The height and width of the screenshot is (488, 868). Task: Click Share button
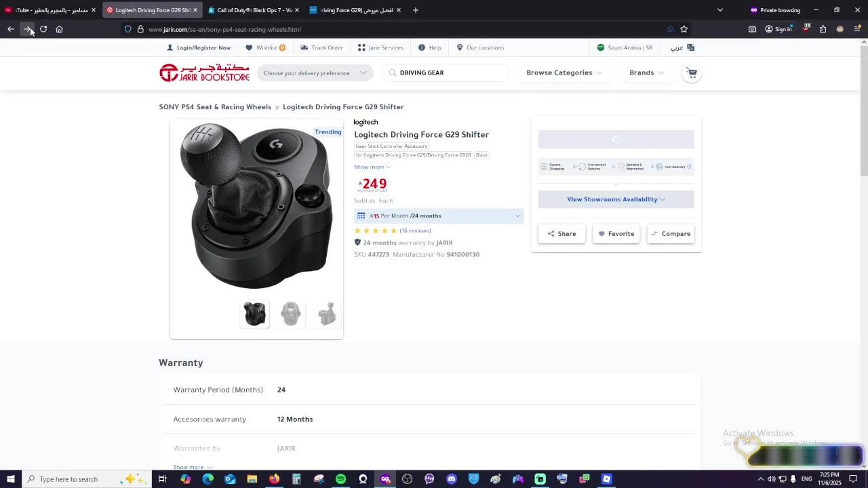(561, 234)
